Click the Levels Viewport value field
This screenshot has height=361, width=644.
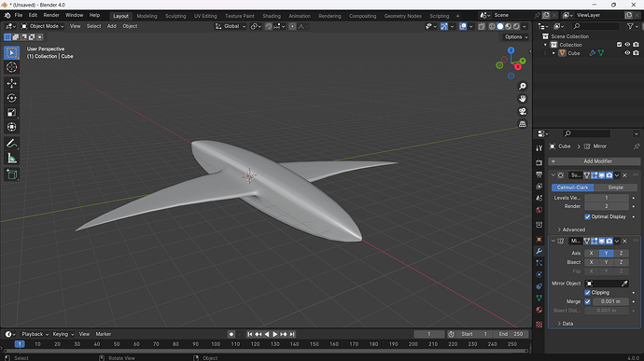[607, 198]
